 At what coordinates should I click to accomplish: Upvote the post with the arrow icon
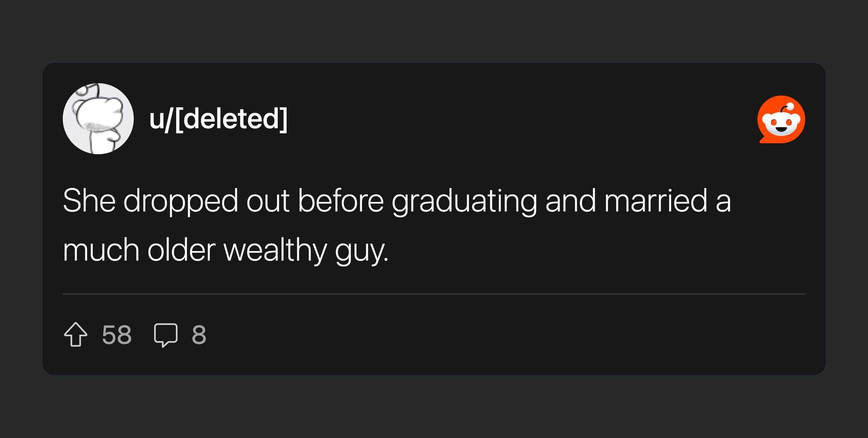coord(76,334)
